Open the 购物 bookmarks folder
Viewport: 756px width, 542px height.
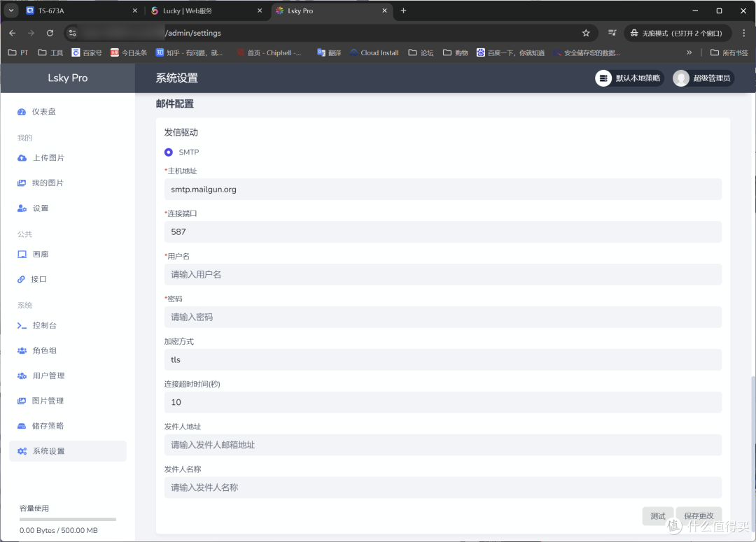pyautogui.click(x=456, y=53)
